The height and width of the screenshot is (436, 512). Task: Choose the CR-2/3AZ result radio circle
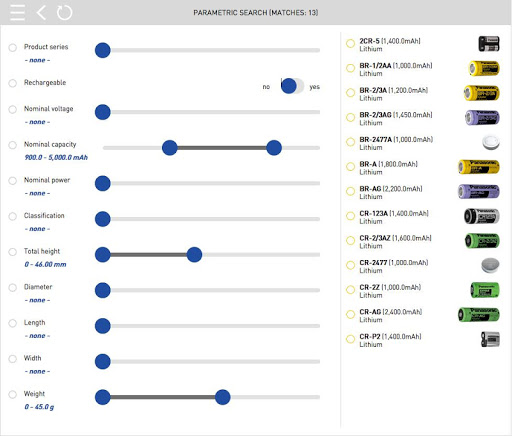tap(350, 241)
